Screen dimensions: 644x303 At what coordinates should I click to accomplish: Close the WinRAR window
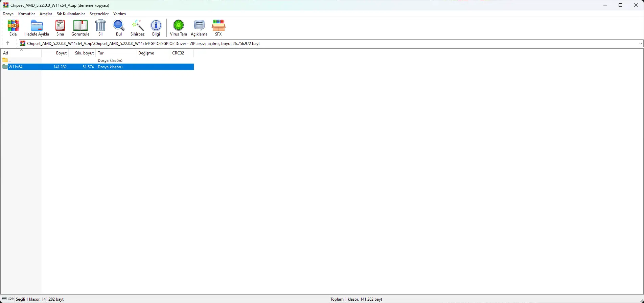click(x=636, y=5)
